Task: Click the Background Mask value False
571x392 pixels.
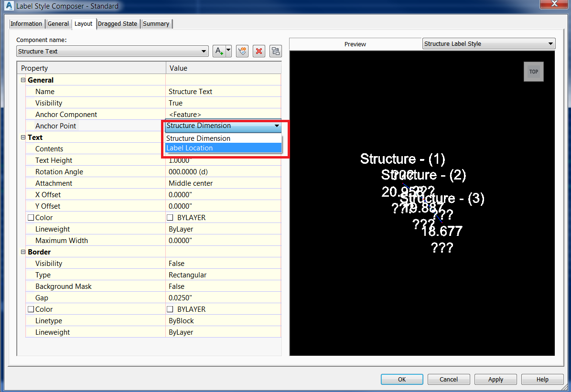Action: (223, 286)
